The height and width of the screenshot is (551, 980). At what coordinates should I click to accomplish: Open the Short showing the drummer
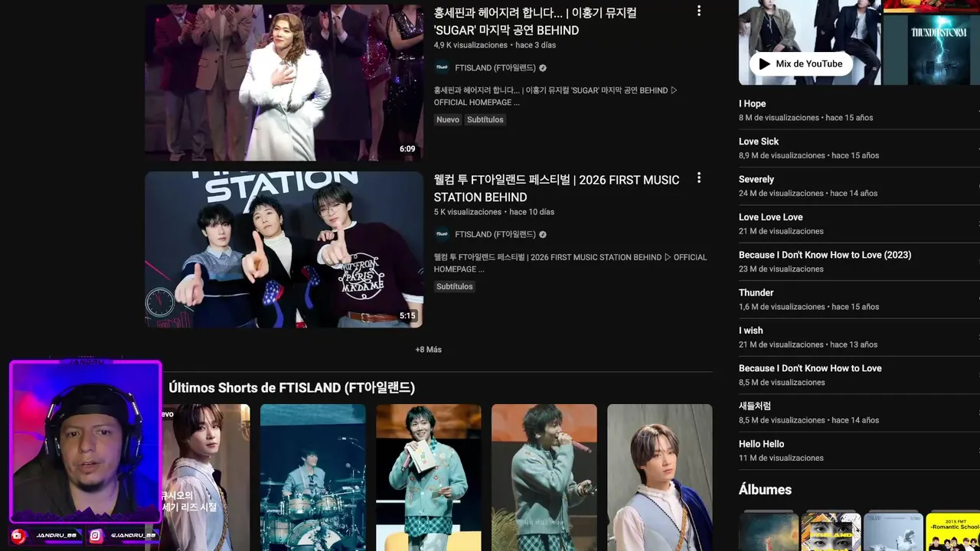(x=313, y=478)
